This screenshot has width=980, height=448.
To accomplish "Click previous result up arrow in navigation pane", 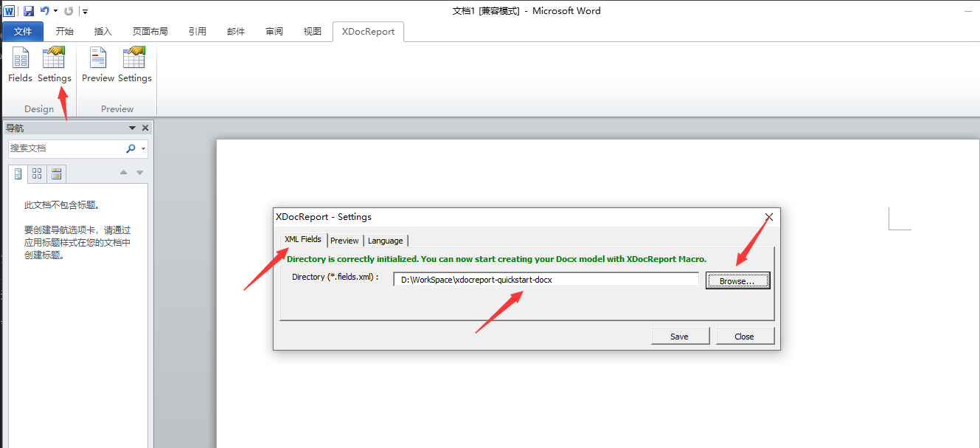I will (123, 173).
